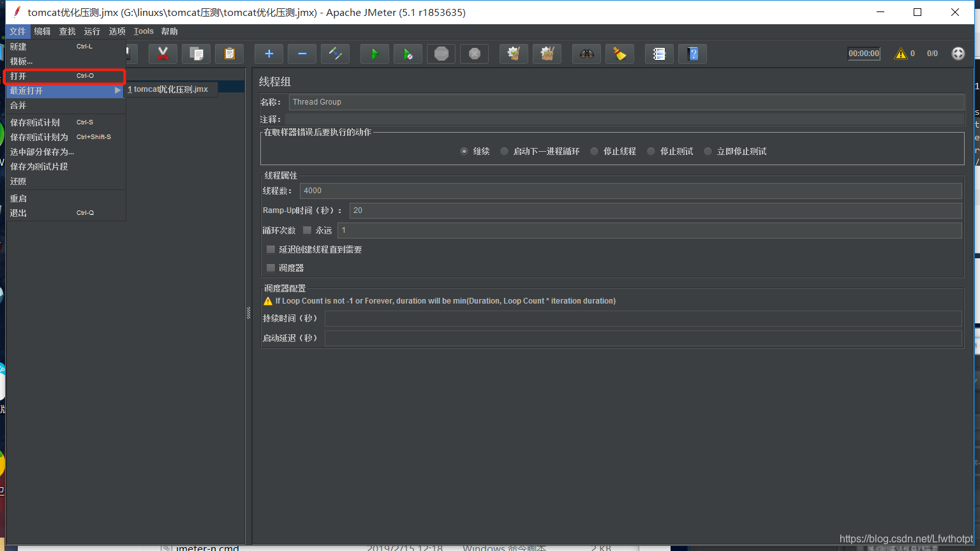This screenshot has width=980, height=551.
Task: Choose 重启 menu entry
Action: click(x=66, y=198)
